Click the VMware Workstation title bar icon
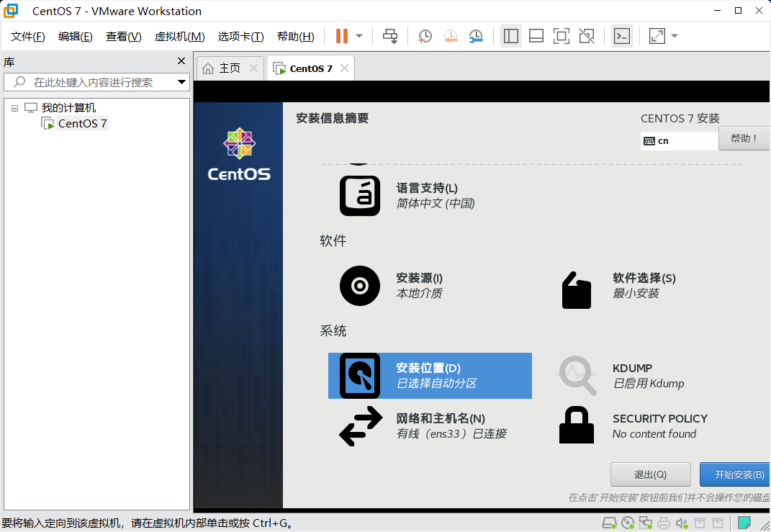771x532 pixels. coord(11,10)
